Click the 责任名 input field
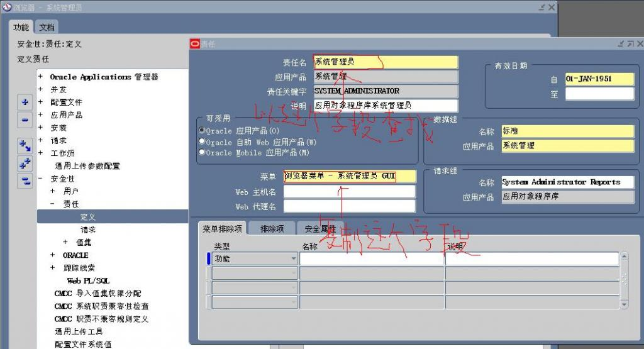Viewport: 644px width, 349px height. pyautogui.click(x=386, y=62)
